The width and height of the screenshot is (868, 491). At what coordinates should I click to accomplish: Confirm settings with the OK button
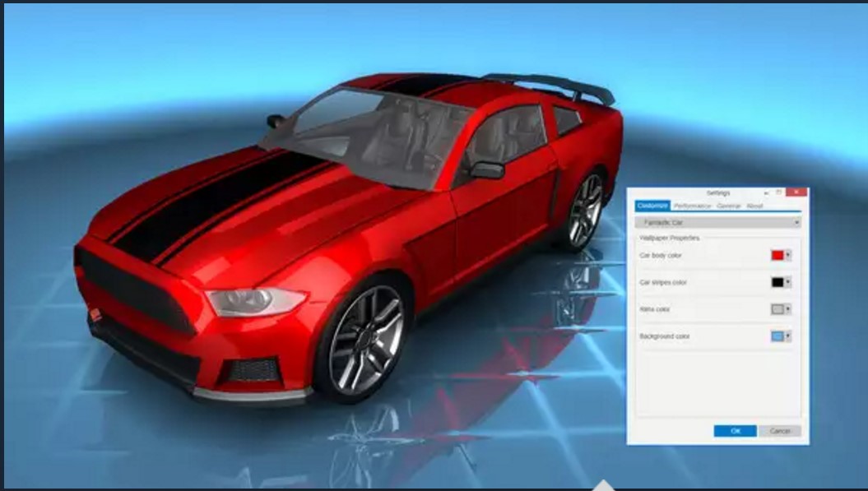[x=736, y=431]
